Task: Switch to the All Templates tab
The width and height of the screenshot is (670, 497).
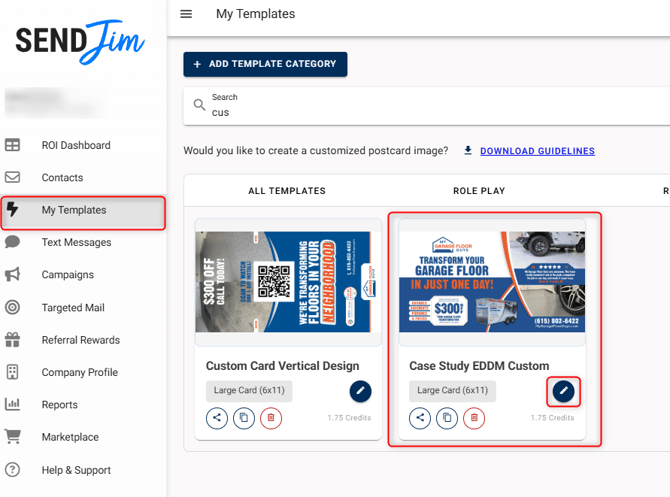Action: pos(287,190)
